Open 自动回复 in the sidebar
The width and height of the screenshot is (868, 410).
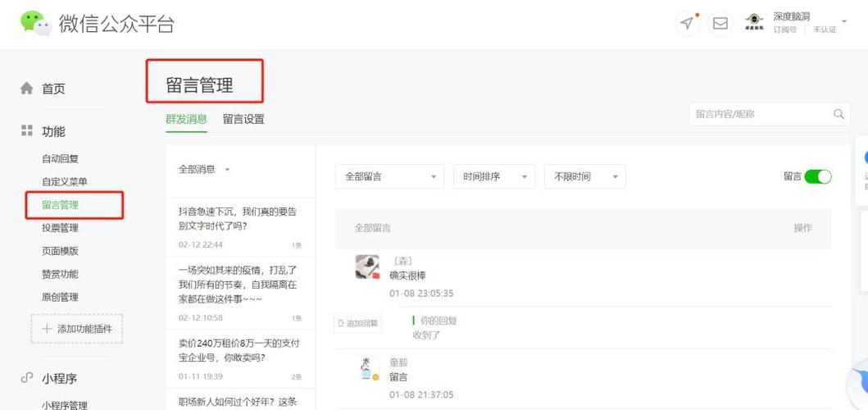[x=60, y=158]
